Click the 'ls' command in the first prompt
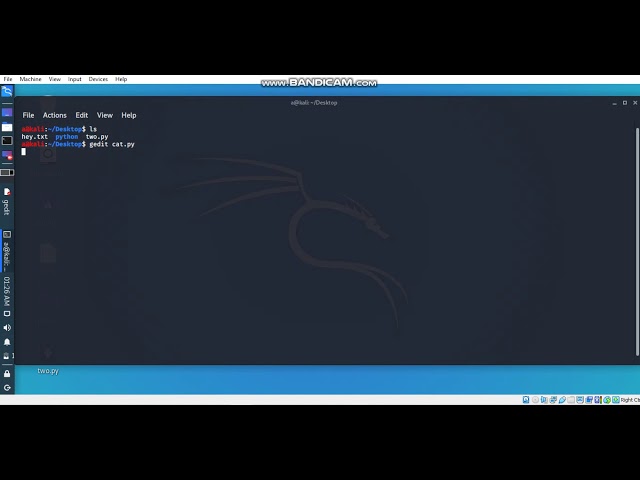 [93, 129]
